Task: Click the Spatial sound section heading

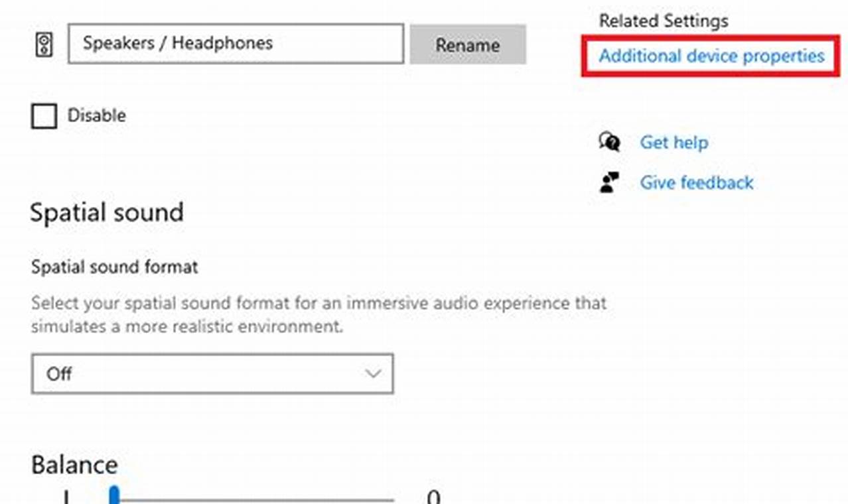Action: click(x=107, y=212)
